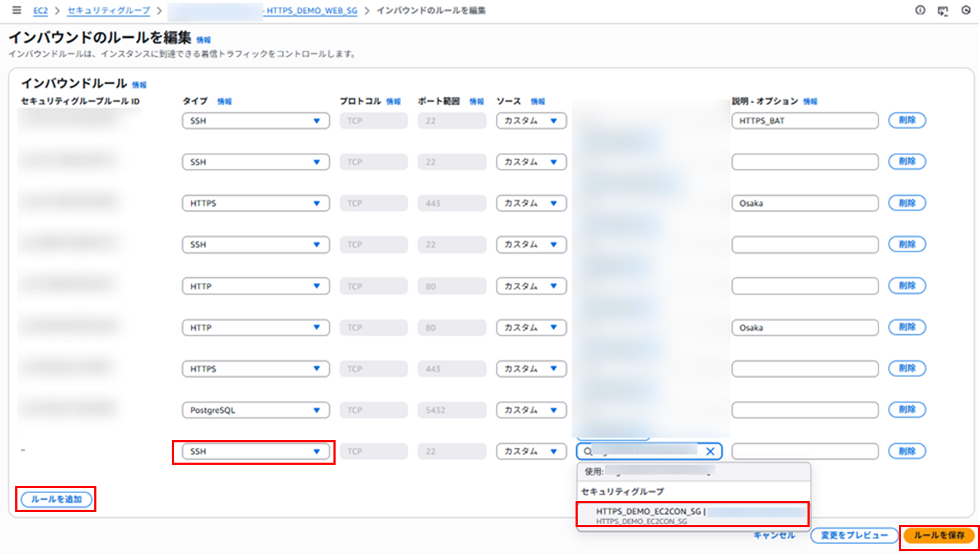The height and width of the screenshot is (554, 980).
Task: Click Osaka description field of HTTP rule
Action: pos(805,328)
